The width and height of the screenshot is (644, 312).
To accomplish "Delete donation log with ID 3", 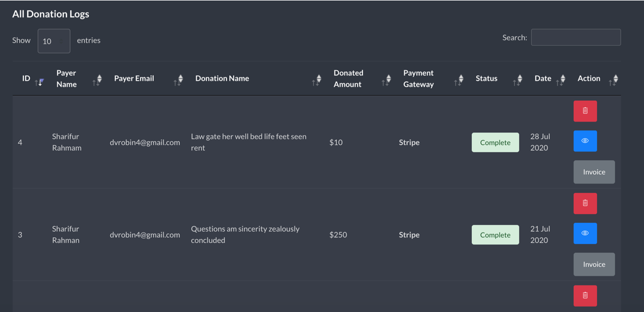I will pyautogui.click(x=585, y=203).
